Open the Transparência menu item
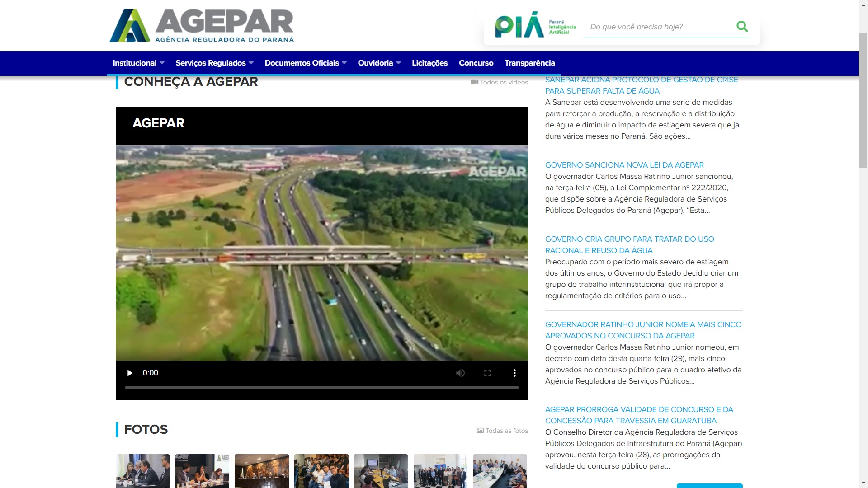This screenshot has height=488, width=868. pos(529,63)
